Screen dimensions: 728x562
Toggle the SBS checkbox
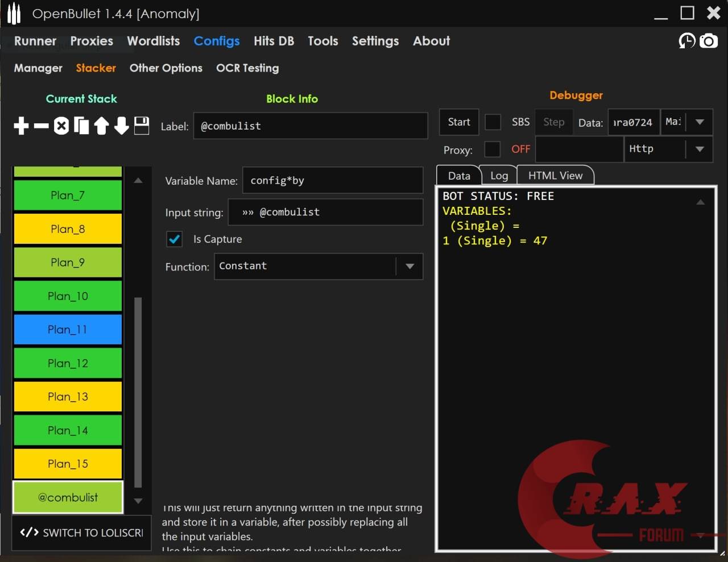(493, 122)
